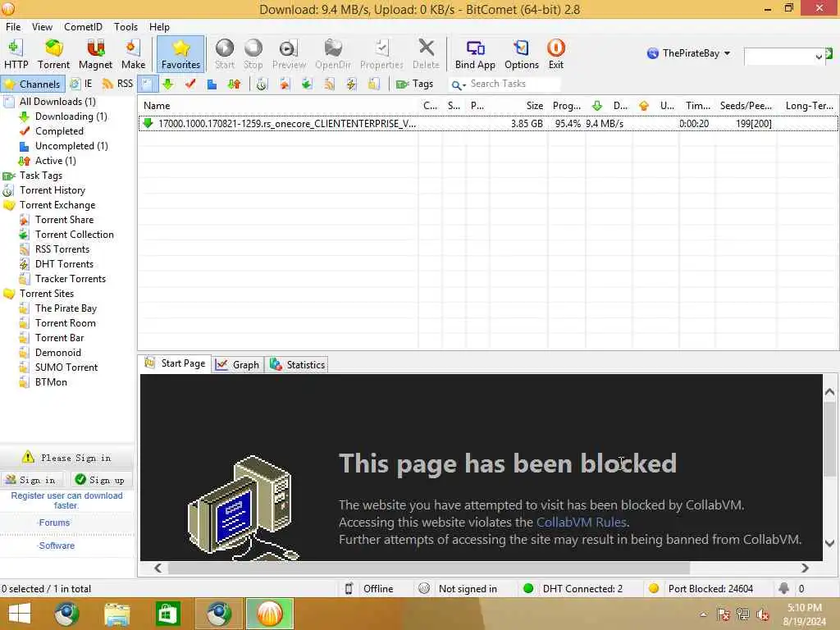This screenshot has width=840, height=630.
Task: Toggle the Favorites panel button
Action: pos(180,55)
